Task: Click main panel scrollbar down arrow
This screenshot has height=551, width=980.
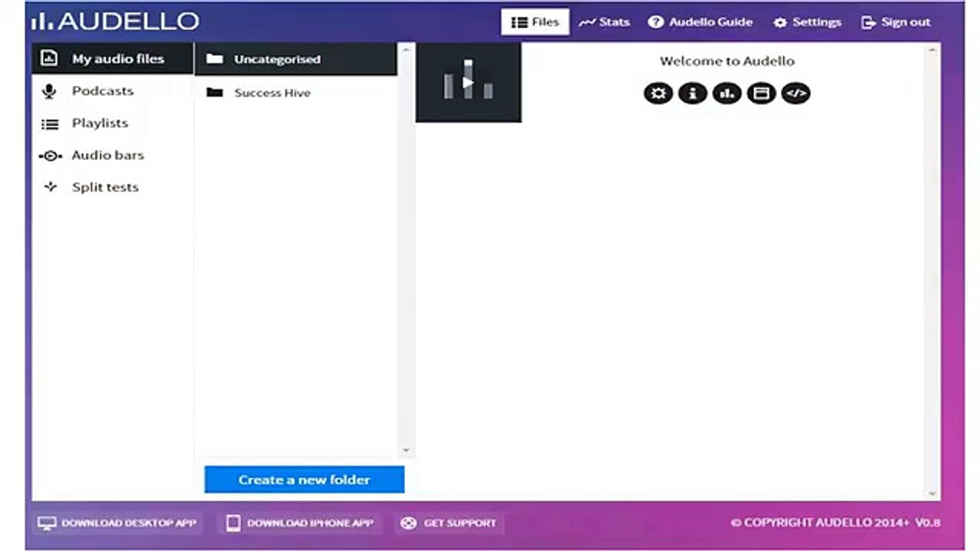Action: (x=932, y=494)
